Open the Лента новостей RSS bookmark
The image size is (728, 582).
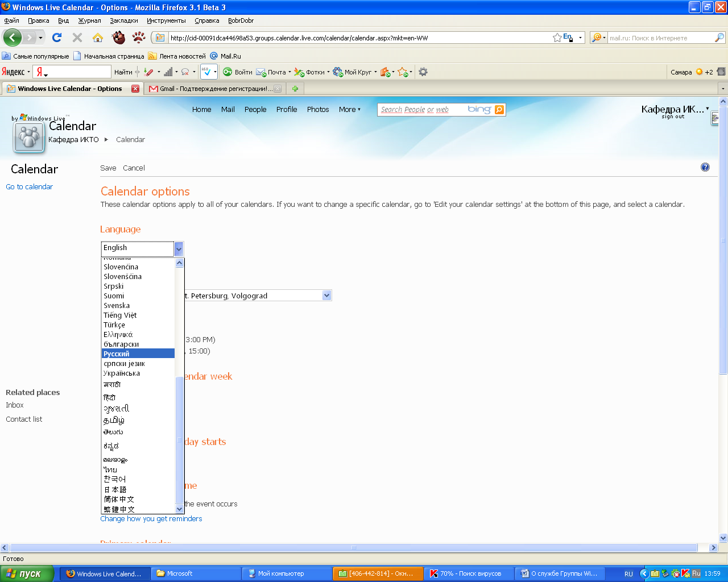pos(177,56)
